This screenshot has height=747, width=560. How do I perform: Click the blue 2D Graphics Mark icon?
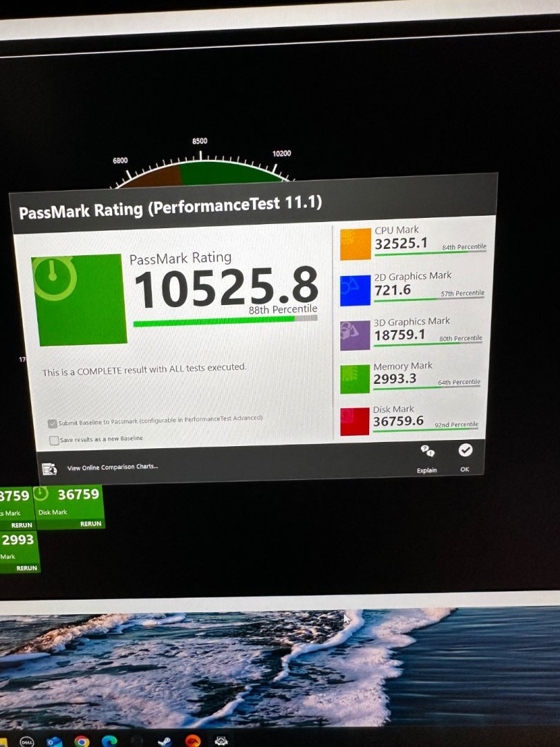tap(355, 290)
